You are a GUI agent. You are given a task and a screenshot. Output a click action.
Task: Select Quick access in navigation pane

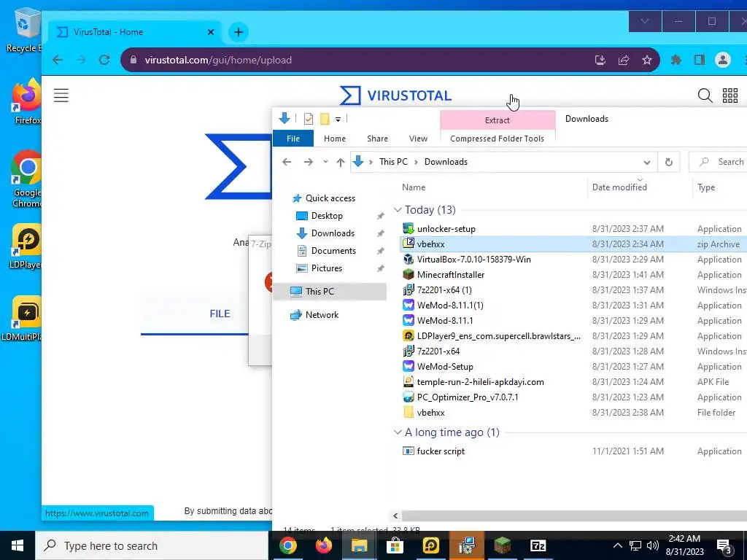(x=330, y=198)
